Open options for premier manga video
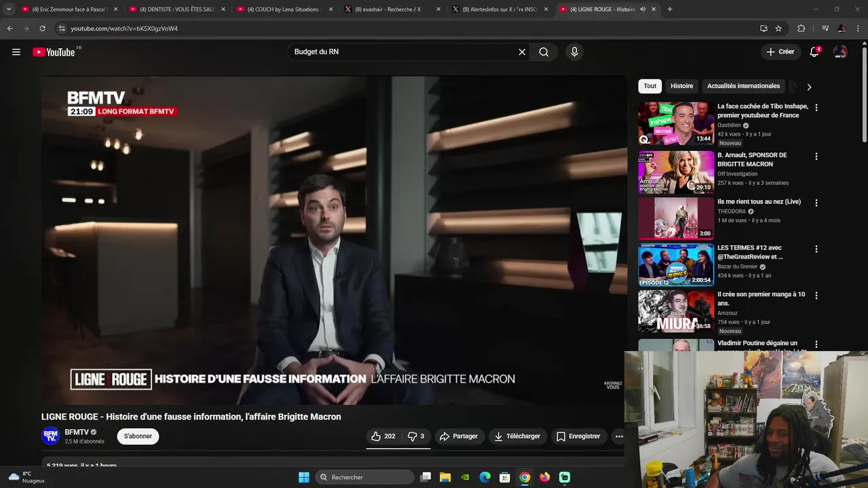Screen dimensions: 868x488 pyautogui.click(x=816, y=296)
